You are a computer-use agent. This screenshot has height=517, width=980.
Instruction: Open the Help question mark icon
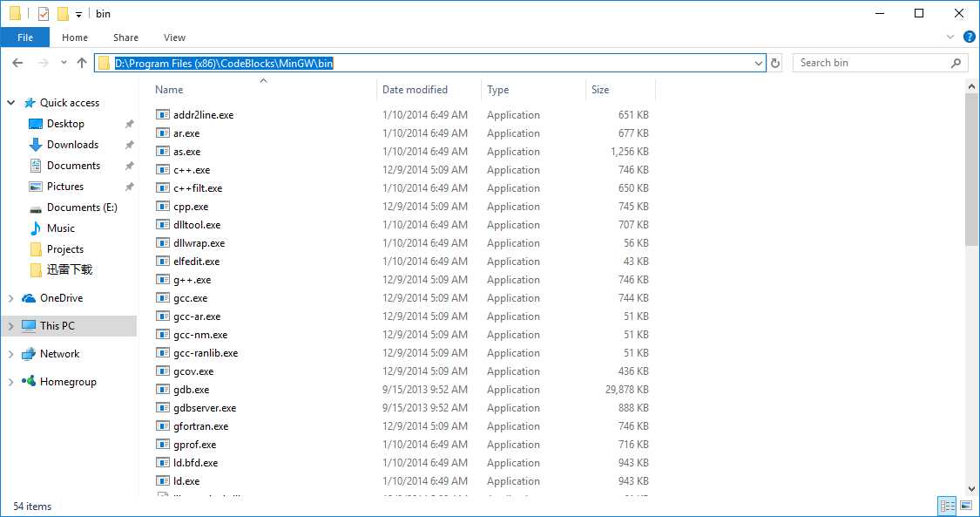click(x=968, y=37)
